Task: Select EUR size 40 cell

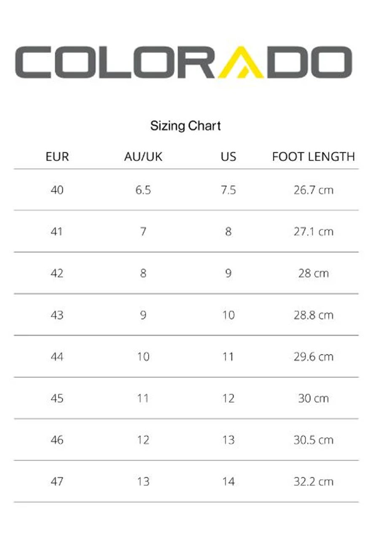Action: 57,190
